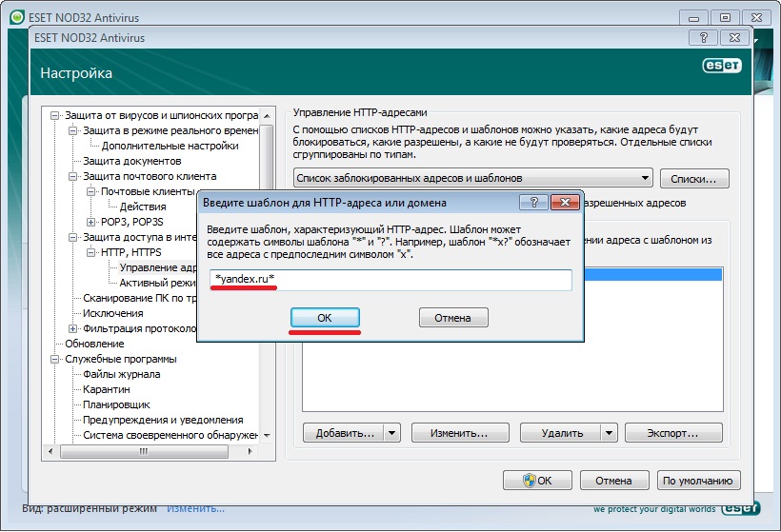Click the Экспорт... button
The height and width of the screenshot is (532, 781).
[673, 433]
